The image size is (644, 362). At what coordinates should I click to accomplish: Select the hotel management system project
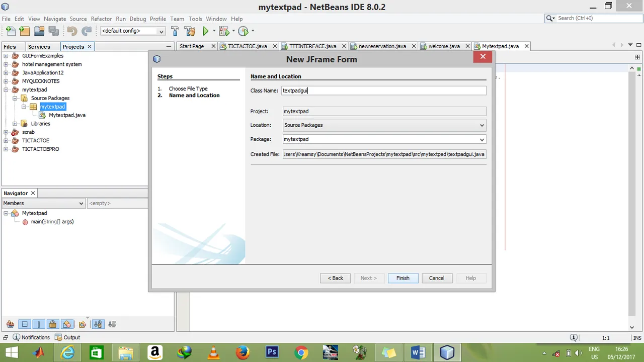(52, 64)
